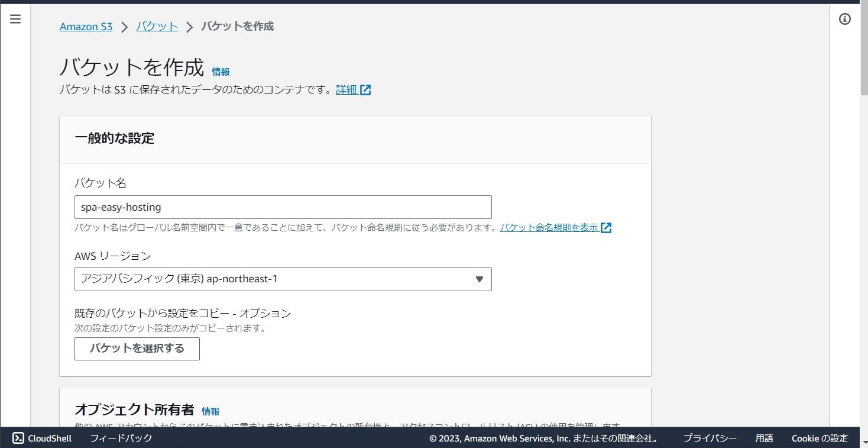Click the バケットを作成 page title
The width and height of the screenshot is (868, 448).
tap(132, 67)
